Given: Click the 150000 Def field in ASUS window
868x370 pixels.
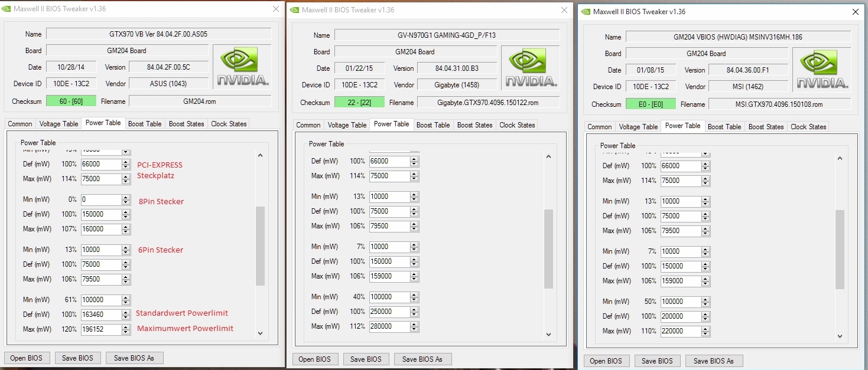Looking at the screenshot, I should click(101, 214).
